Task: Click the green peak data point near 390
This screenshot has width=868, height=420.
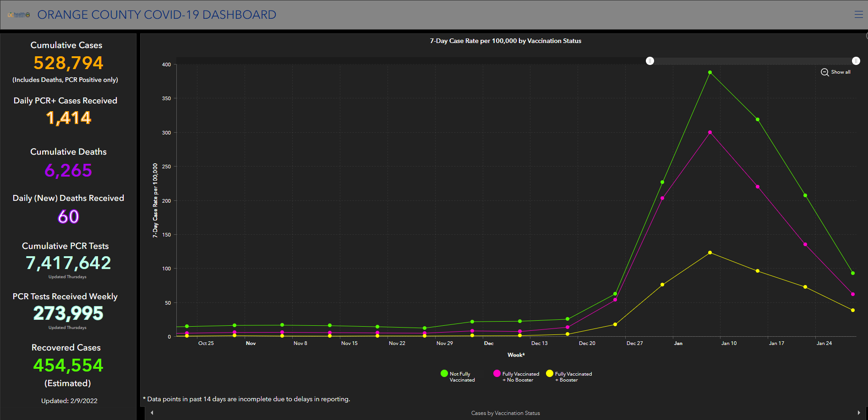Action: [710, 72]
